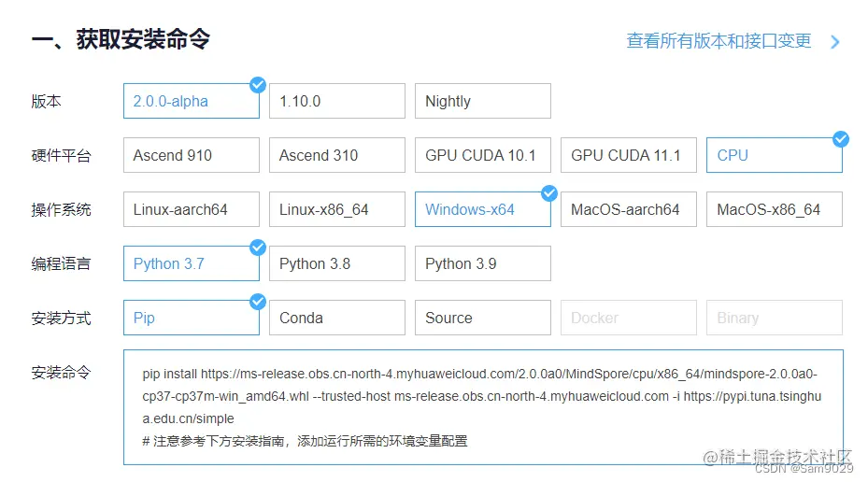Select Ascend 310 hardware platform
868x482 pixels.
pyautogui.click(x=336, y=155)
